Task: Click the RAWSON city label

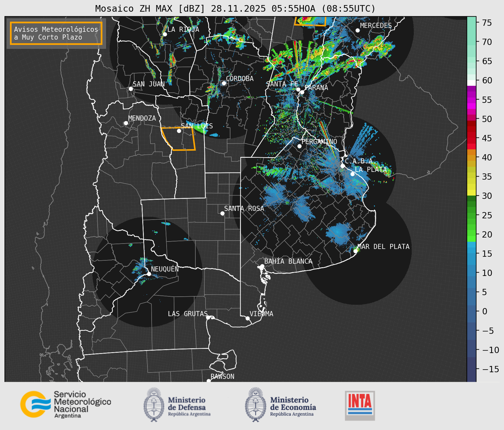Action: click(222, 376)
